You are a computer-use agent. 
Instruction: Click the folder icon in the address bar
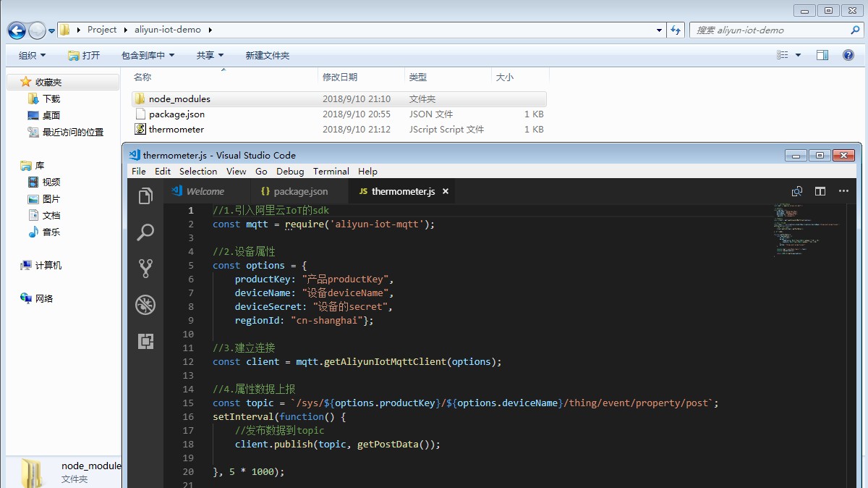(x=64, y=30)
